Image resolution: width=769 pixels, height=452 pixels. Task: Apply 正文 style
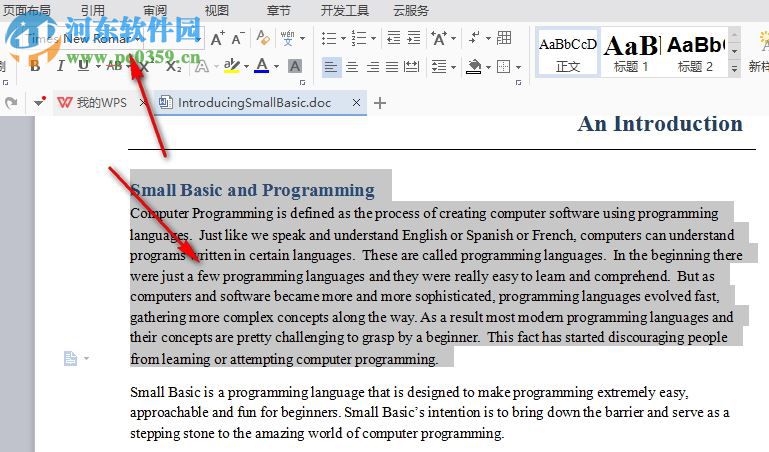click(568, 53)
